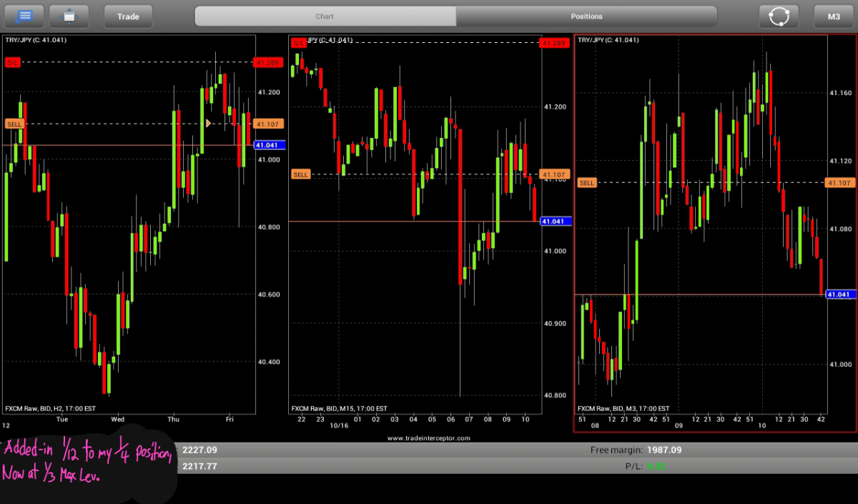858x504 pixels.
Task: Click the blue 41.041 price tag in M15 chart
Action: [x=555, y=222]
